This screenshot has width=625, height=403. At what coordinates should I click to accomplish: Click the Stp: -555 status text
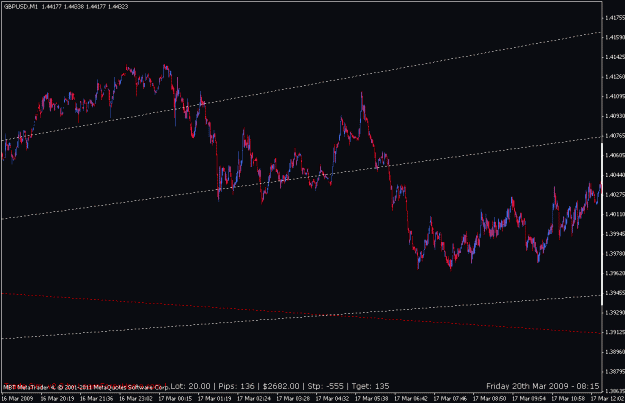(x=325, y=386)
